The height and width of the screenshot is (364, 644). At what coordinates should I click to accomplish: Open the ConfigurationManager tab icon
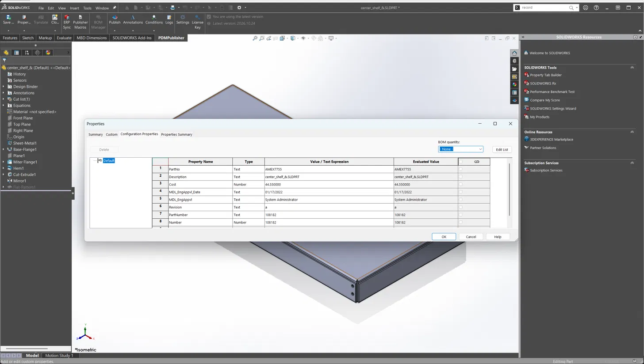coord(27,53)
